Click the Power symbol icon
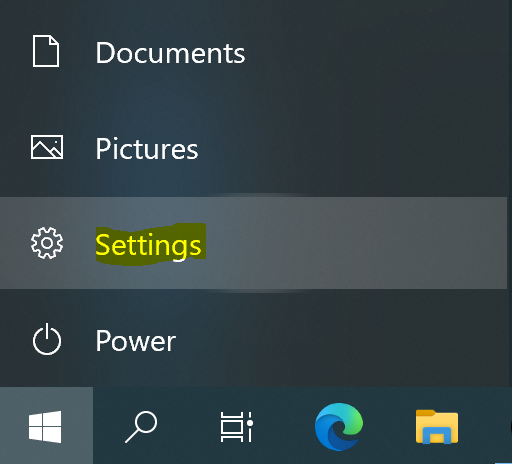 [47, 339]
